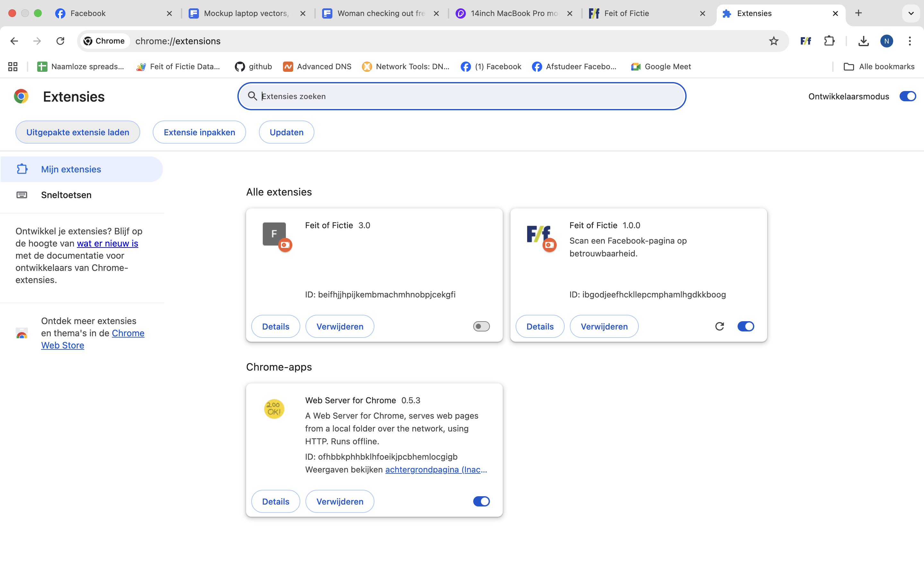Enable the Feit of Fictie 3.0 extension
Viewport: 924px width, 577px height.
(481, 326)
